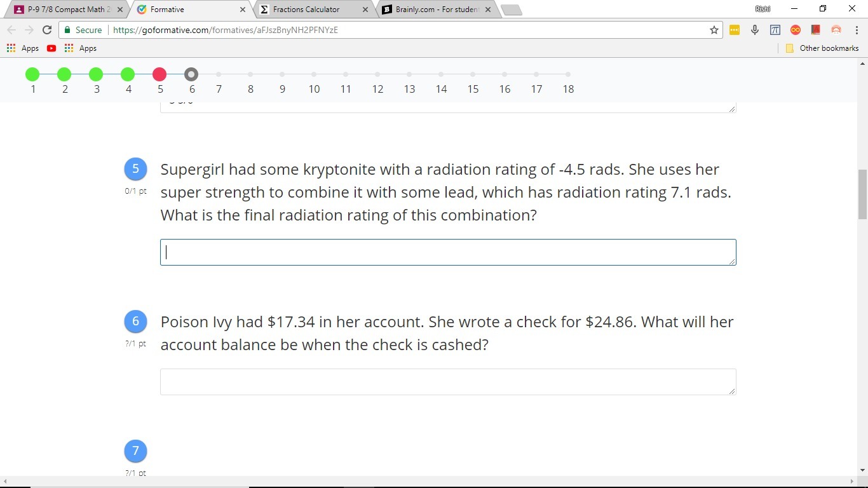Click the "?/1 pt" score under question 6
868x488 pixels.
pyautogui.click(x=135, y=344)
